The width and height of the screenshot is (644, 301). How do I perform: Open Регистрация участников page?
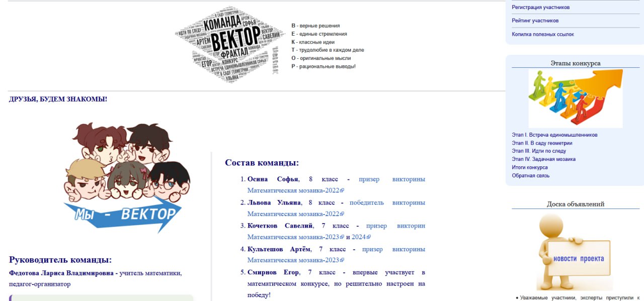click(540, 8)
